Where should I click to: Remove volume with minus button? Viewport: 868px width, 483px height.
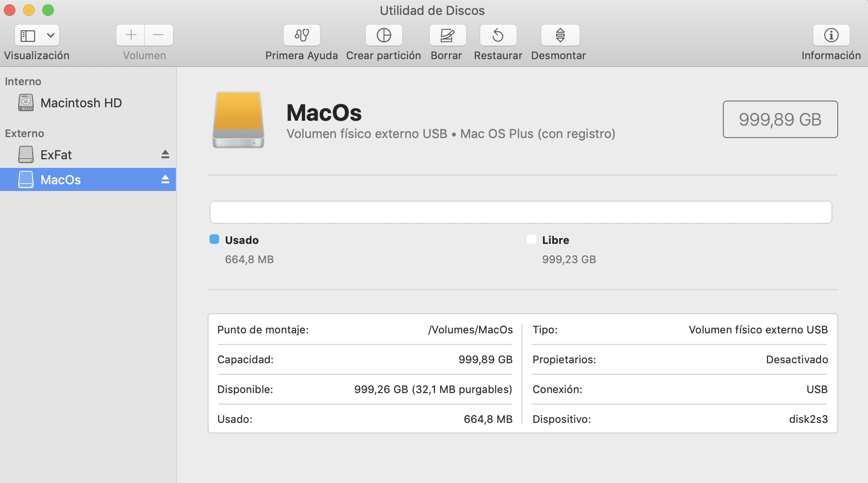159,35
